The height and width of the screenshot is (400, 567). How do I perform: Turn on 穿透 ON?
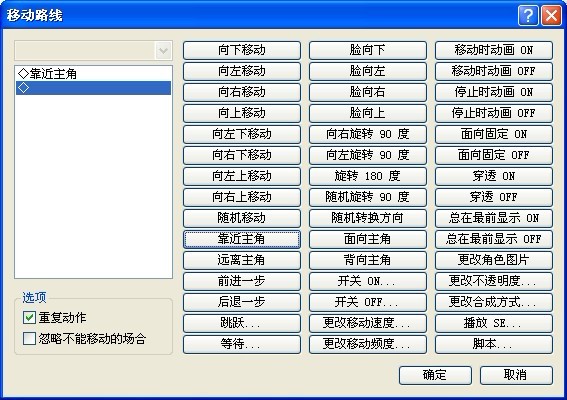(494, 176)
